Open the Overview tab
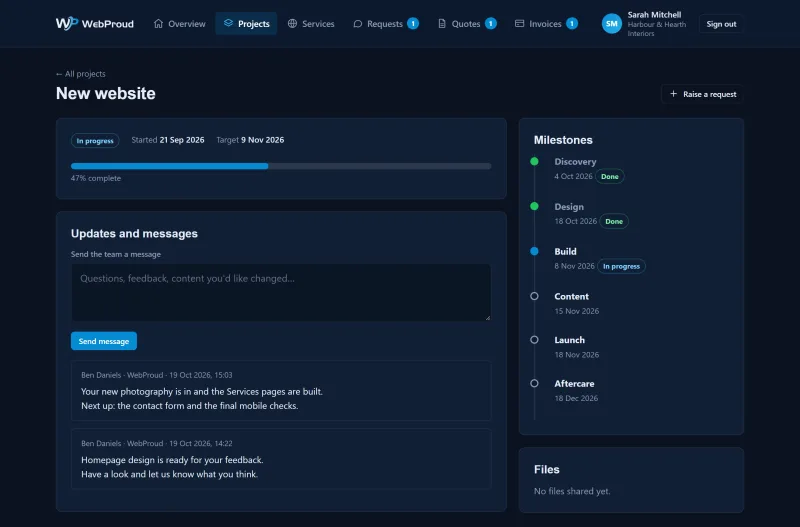Image resolution: width=800 pixels, height=527 pixels. pyautogui.click(x=179, y=23)
